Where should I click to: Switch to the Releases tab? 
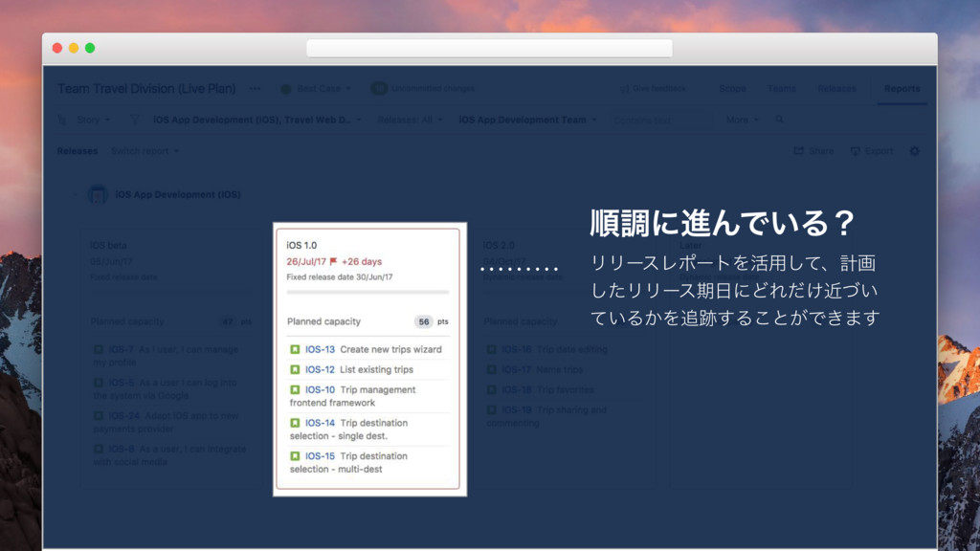[836, 89]
